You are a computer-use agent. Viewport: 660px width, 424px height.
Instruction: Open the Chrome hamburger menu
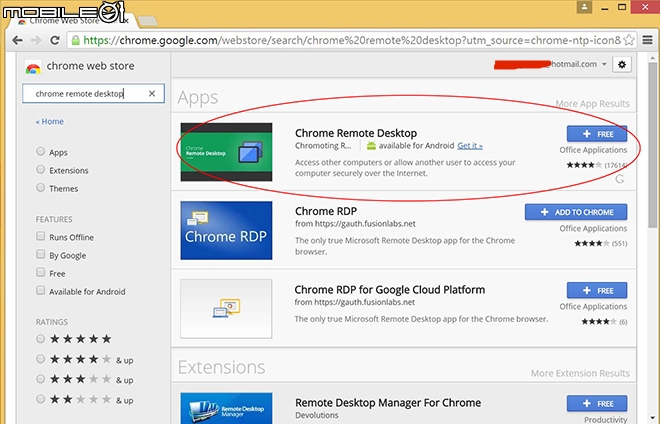click(647, 40)
